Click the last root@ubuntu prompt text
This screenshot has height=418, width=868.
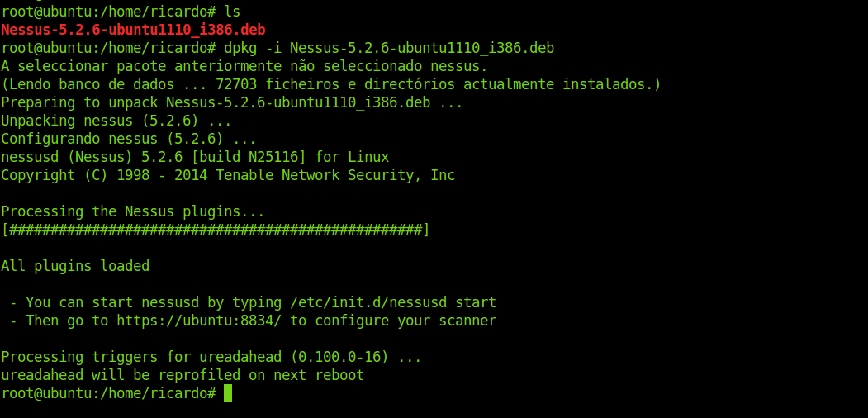(108, 393)
